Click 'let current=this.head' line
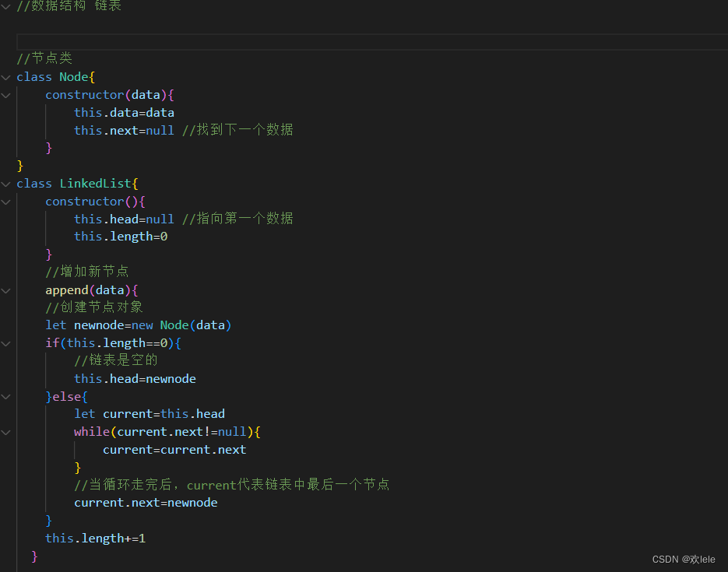The image size is (728, 572). pos(149,414)
